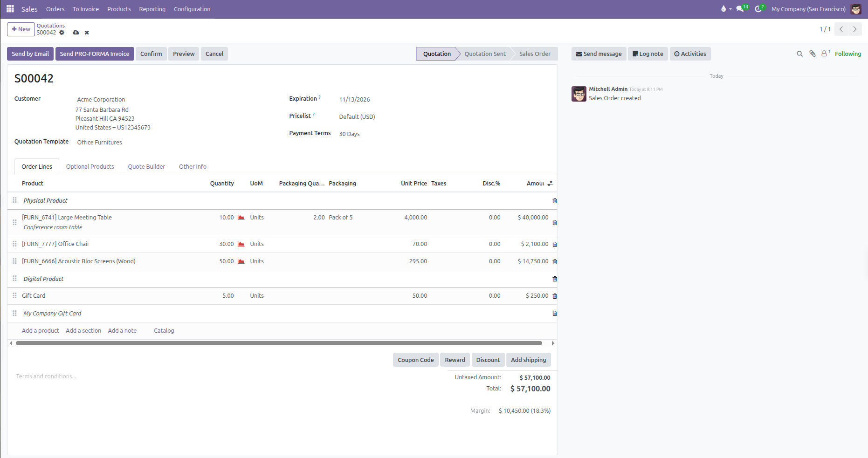Toggle Following subscription status

848,54
